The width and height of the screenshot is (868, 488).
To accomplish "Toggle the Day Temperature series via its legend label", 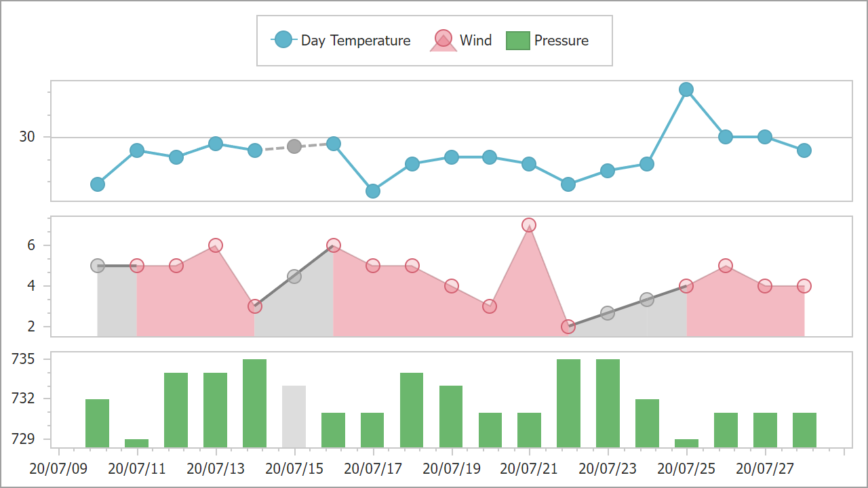I will (355, 41).
